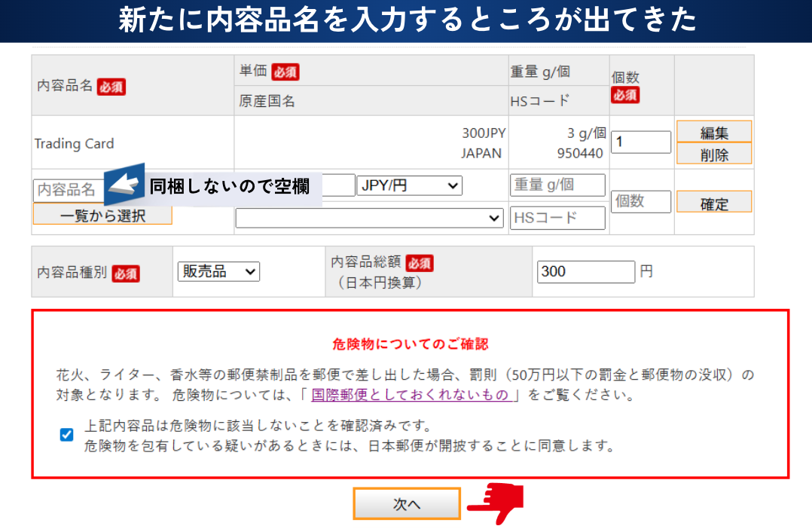
Task: Open the 国際郵便としておくれないもの link
Action: [411, 395]
